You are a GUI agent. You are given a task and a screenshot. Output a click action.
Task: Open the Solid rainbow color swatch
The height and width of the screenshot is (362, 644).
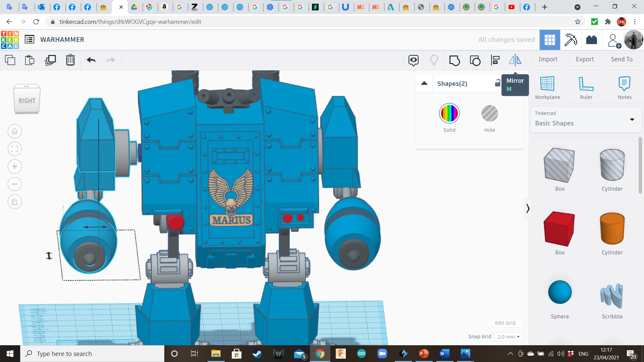[x=449, y=114]
